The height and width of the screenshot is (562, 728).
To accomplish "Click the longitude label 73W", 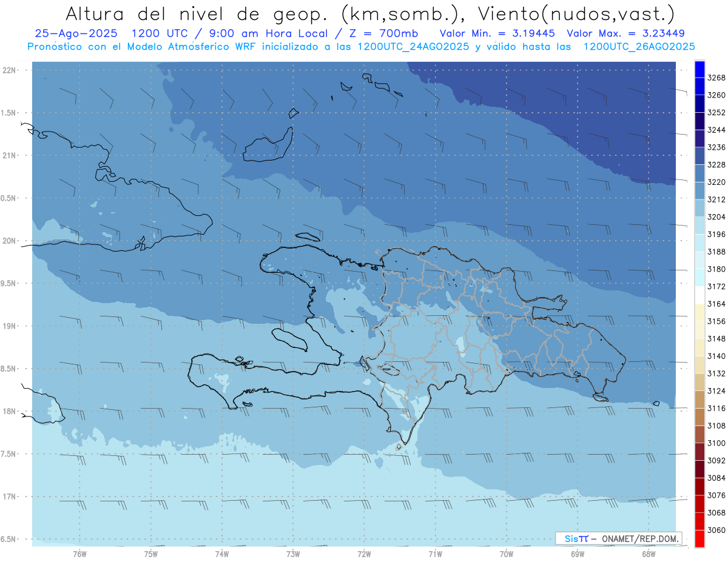I will 293,554.
